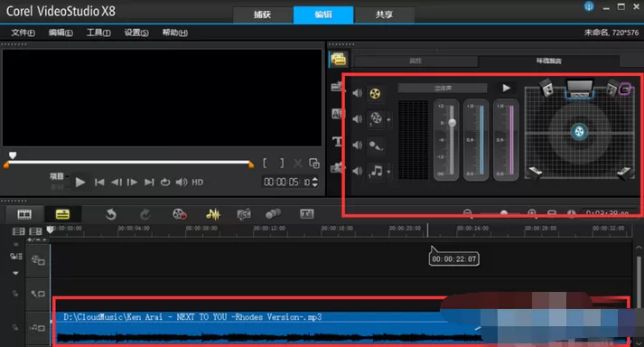
Task: Click the purple subwoofer level slider
Action: coord(511,140)
